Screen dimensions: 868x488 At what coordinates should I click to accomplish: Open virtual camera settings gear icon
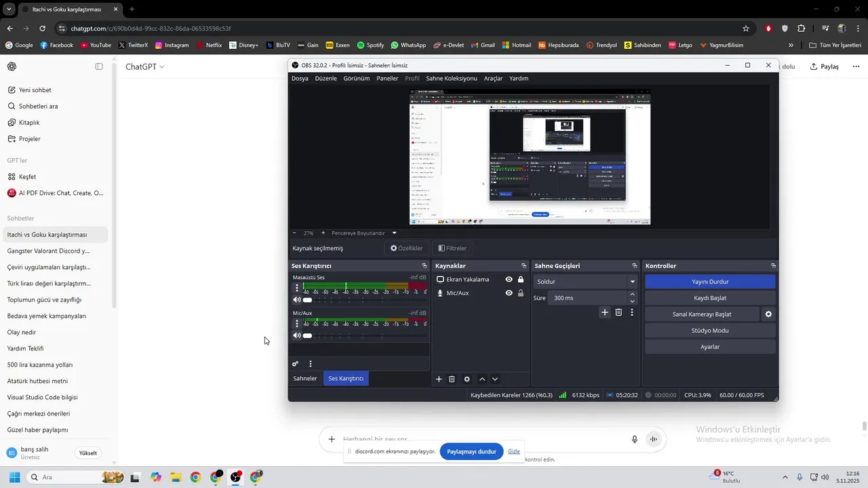[x=768, y=314]
